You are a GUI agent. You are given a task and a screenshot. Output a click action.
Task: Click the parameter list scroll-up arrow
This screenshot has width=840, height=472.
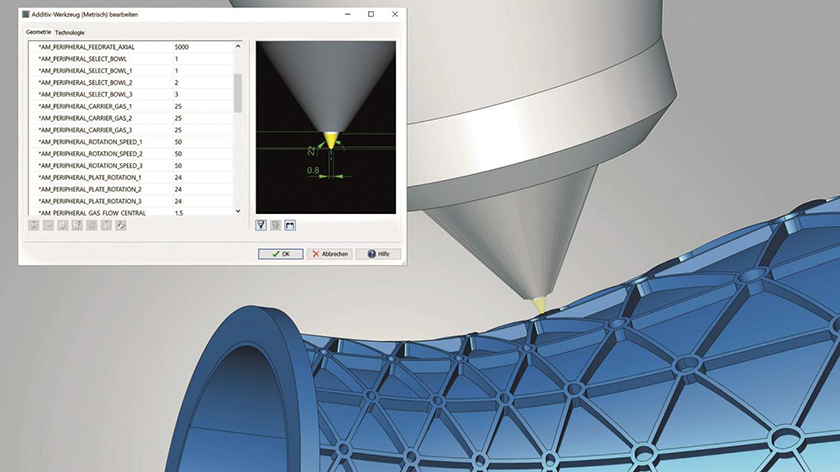click(238, 47)
